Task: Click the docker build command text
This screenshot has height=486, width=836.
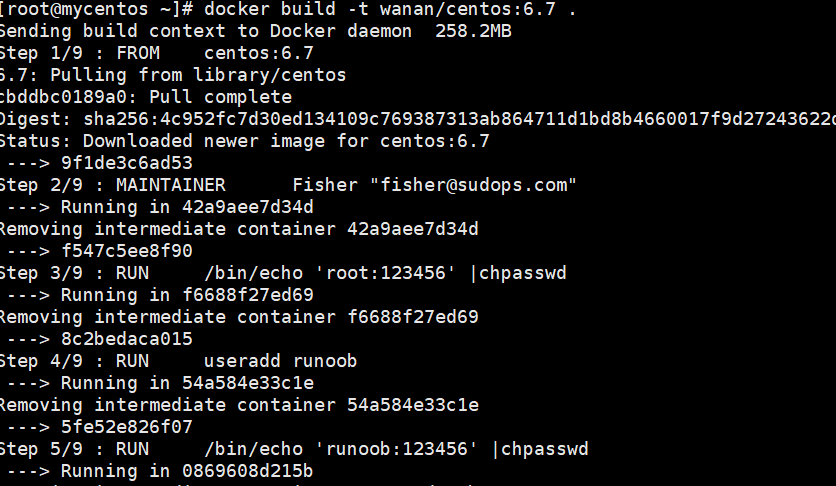Action: coord(390,9)
